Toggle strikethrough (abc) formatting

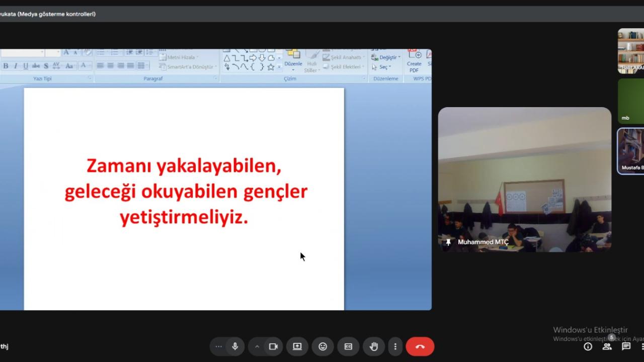click(x=36, y=66)
